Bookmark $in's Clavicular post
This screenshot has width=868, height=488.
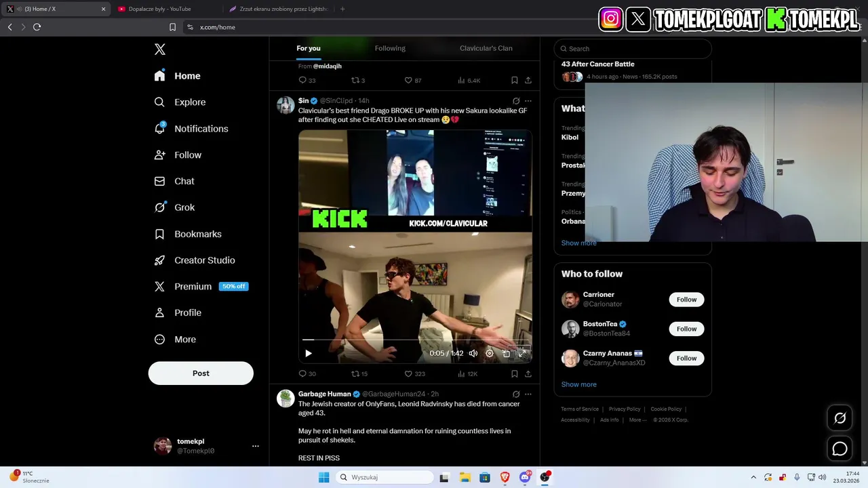coord(515,373)
